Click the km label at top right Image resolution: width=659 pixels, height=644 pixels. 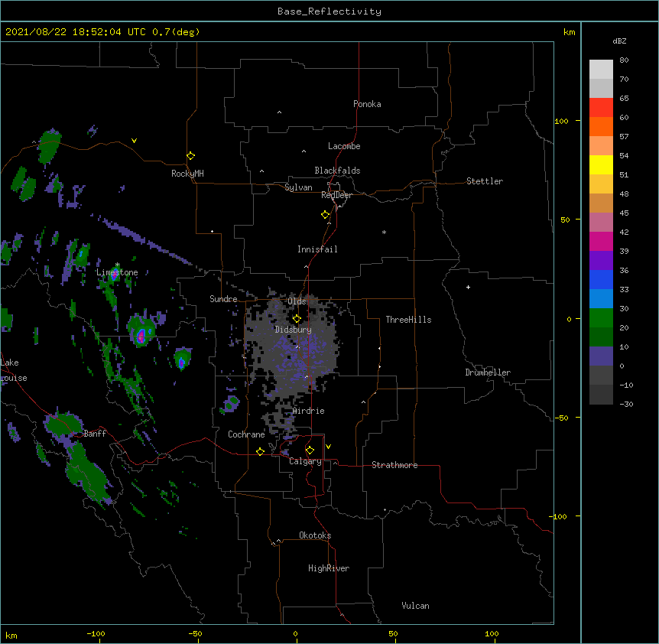(570, 32)
